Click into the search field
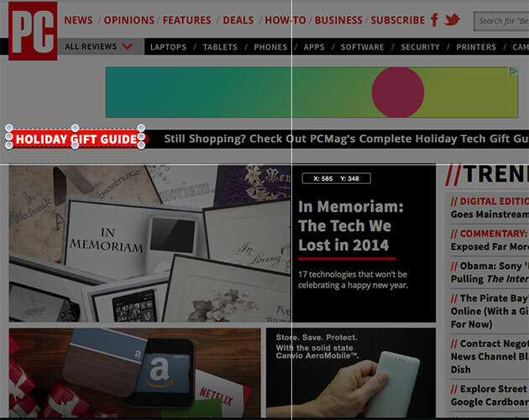 click(x=501, y=21)
